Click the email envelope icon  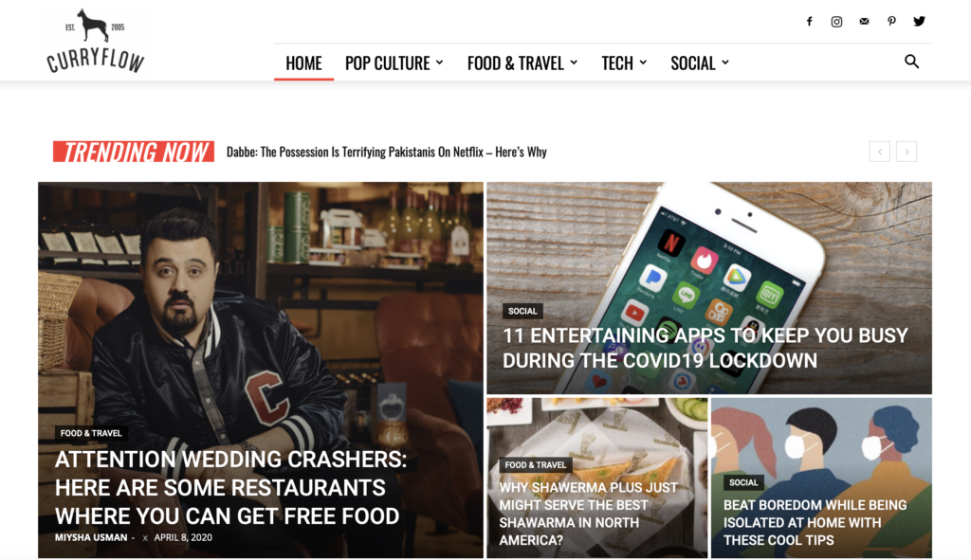(864, 22)
